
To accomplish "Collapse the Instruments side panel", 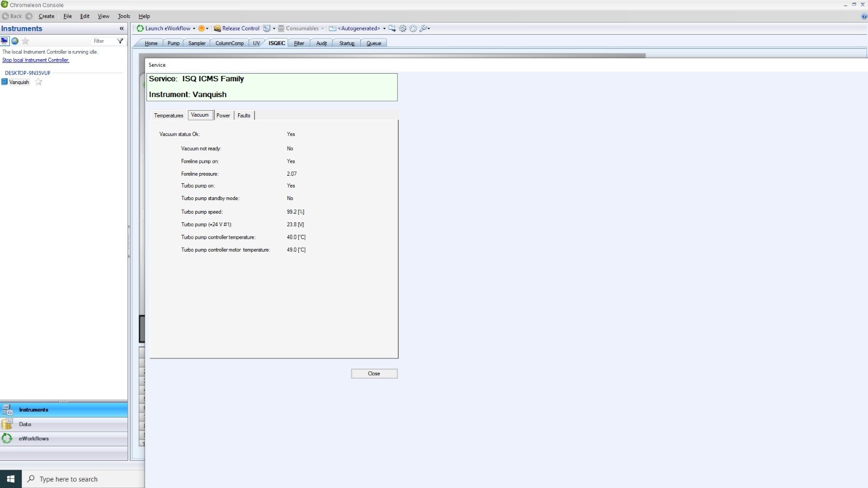I will (x=122, y=29).
